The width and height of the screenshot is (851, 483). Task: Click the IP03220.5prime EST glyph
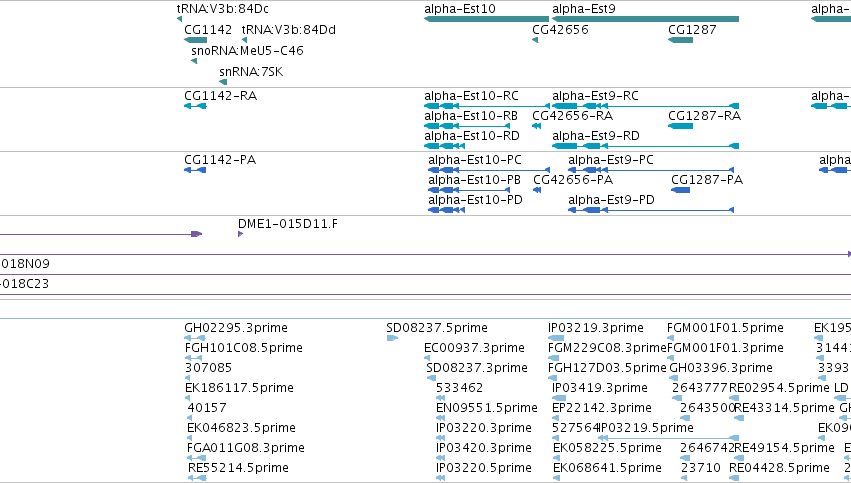tap(440, 478)
